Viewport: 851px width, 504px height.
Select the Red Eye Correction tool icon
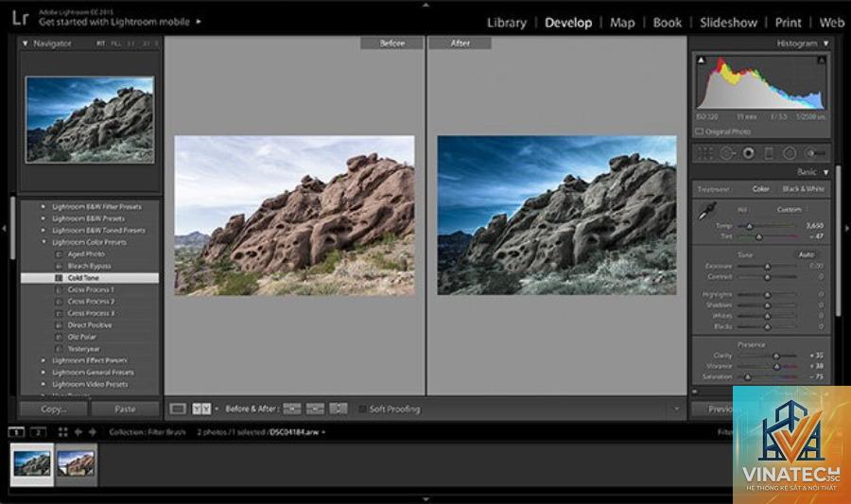[749, 153]
